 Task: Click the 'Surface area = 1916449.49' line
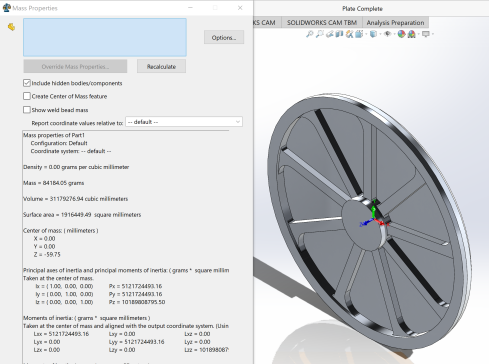pyautogui.click(x=82, y=215)
